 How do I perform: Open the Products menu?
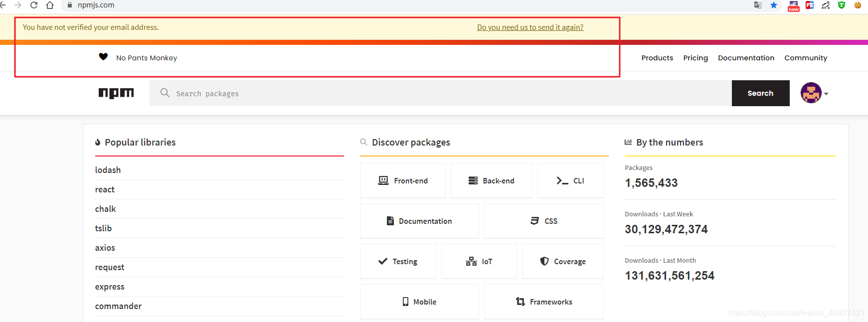657,58
